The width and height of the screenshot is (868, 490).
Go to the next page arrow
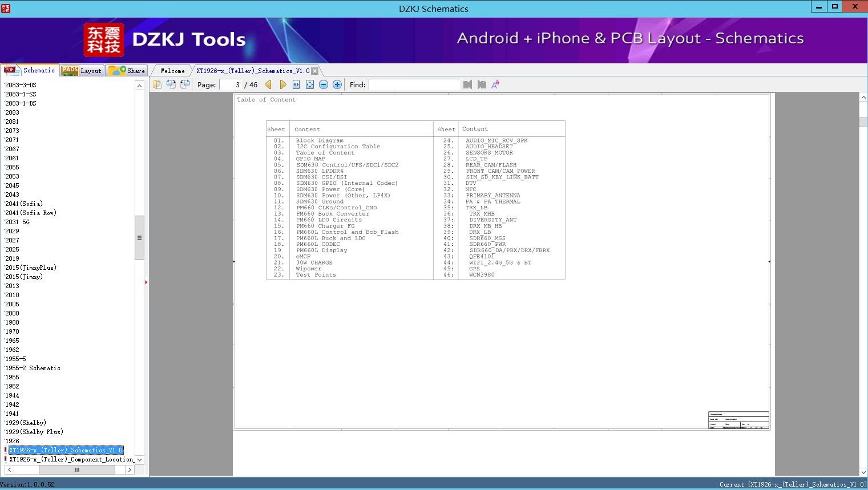click(282, 84)
